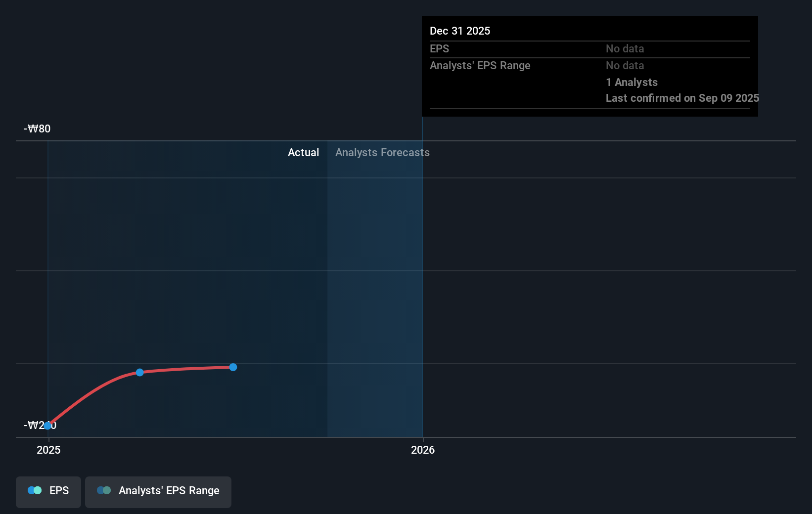
Task: Switch to the Analysts Forecasts view
Action: (x=382, y=153)
